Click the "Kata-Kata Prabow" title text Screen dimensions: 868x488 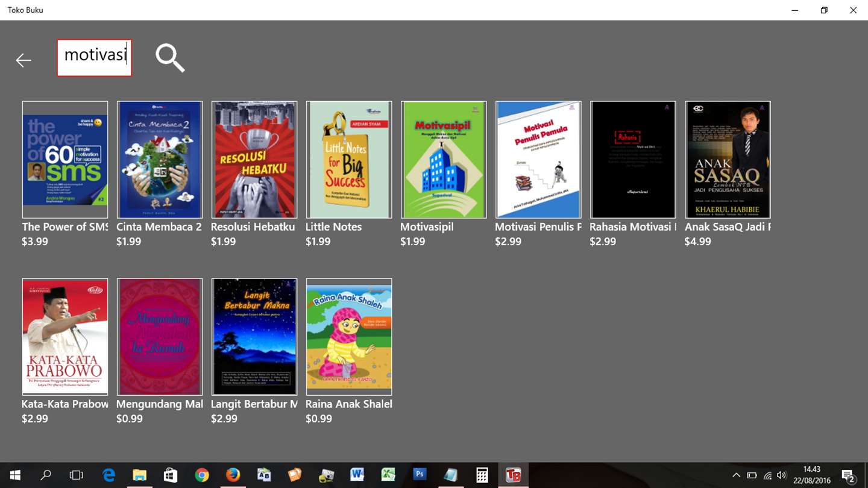click(x=65, y=404)
